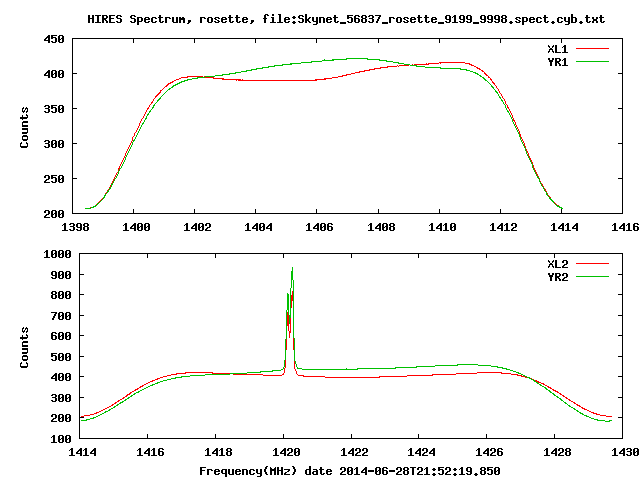Image resolution: width=640 pixels, height=480 pixels.
Task: Select the XL2 legend label
Action: click(558, 264)
